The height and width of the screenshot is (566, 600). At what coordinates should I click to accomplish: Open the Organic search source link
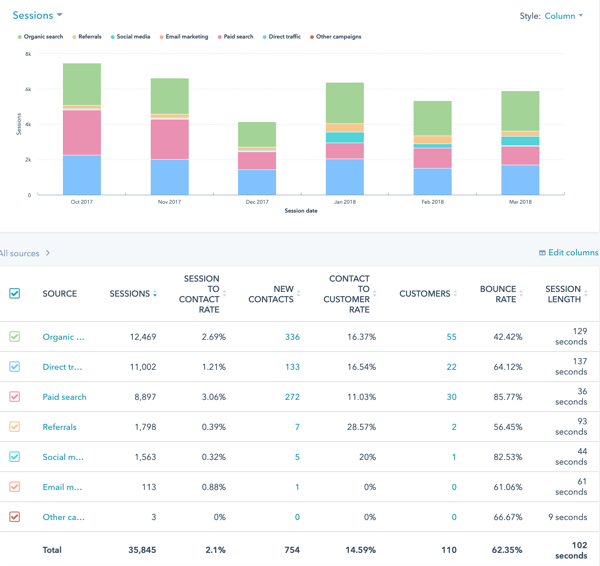click(64, 337)
